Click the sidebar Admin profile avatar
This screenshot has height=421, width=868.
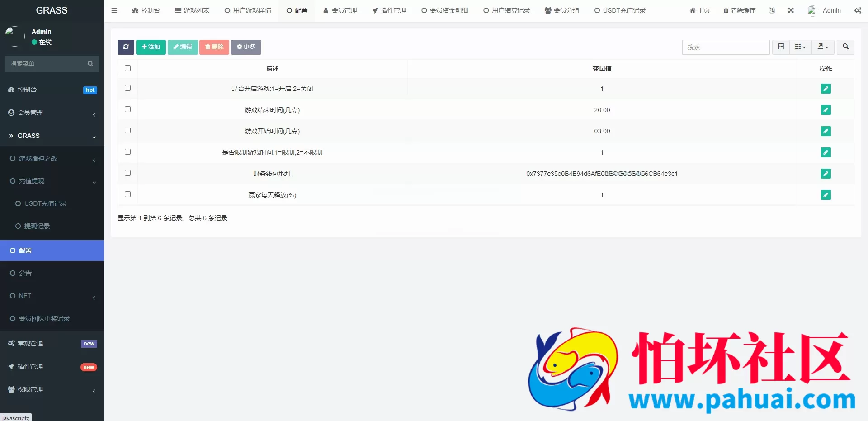[x=14, y=37]
